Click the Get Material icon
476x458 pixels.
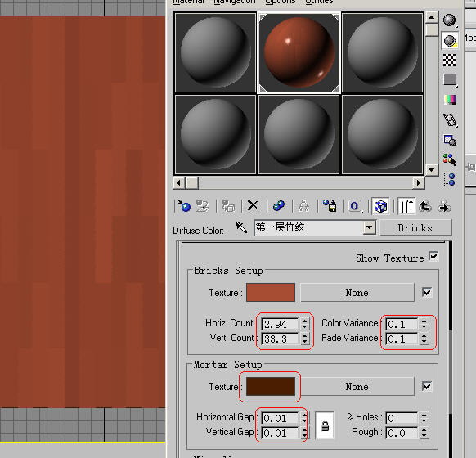point(184,206)
